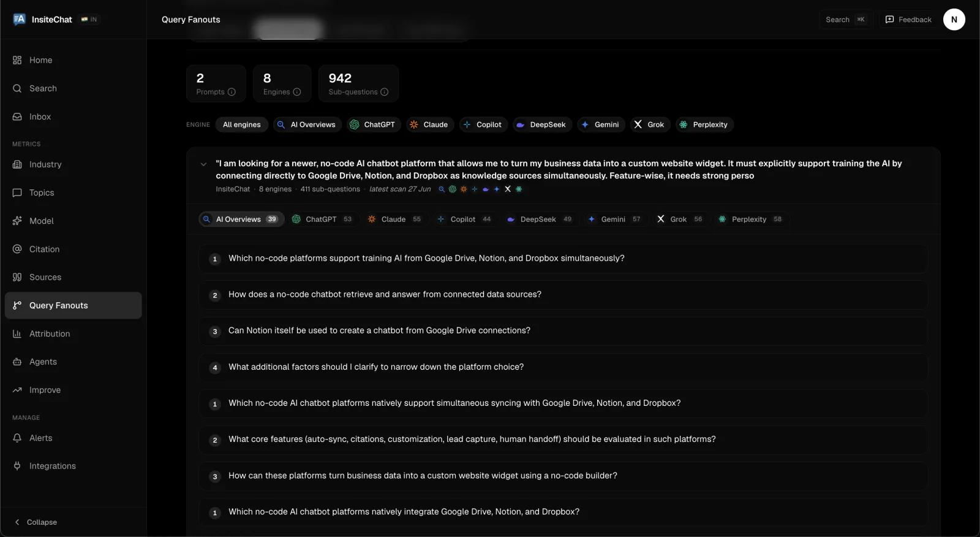This screenshot has height=537, width=980.
Task: Filter engines by ChatGPT chip
Action: tap(374, 124)
